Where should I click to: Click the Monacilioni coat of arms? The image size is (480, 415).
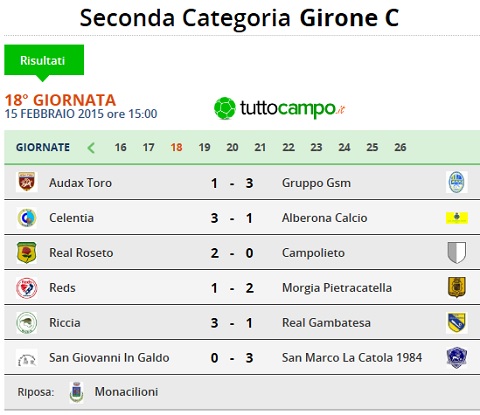click(x=76, y=392)
